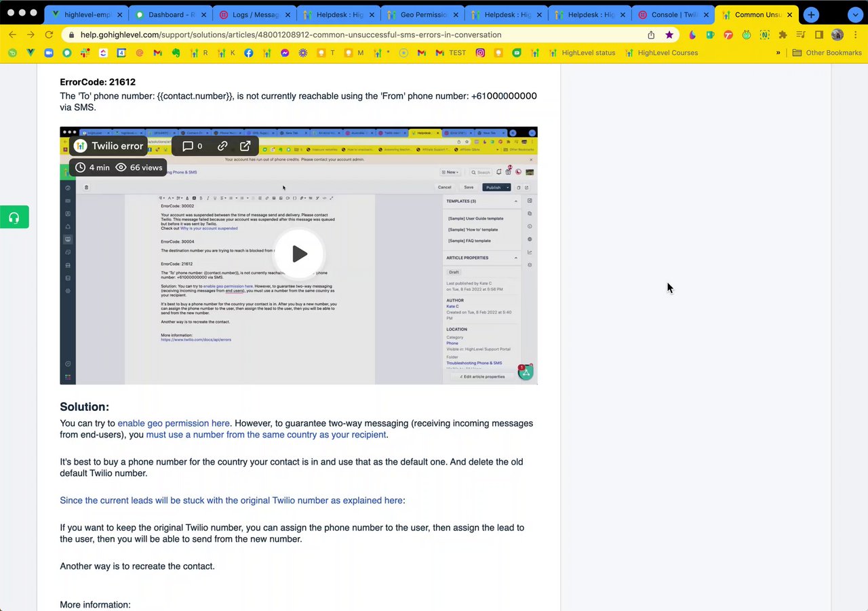Screen dimensions: 868x611
Task: Click the Twilio error video title badge
Action: click(x=108, y=146)
